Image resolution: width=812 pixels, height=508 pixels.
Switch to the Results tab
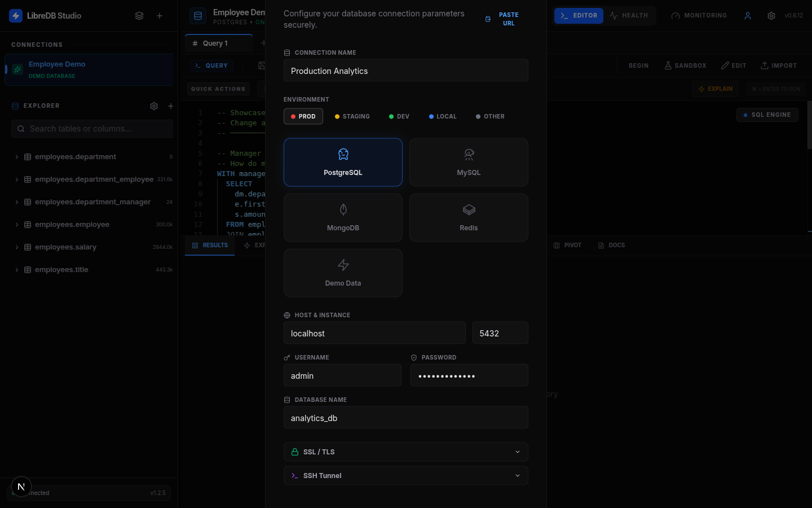point(210,246)
